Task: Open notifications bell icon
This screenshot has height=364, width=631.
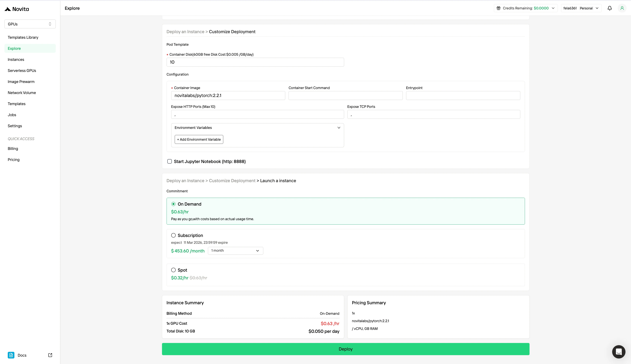Action: pyautogui.click(x=609, y=8)
